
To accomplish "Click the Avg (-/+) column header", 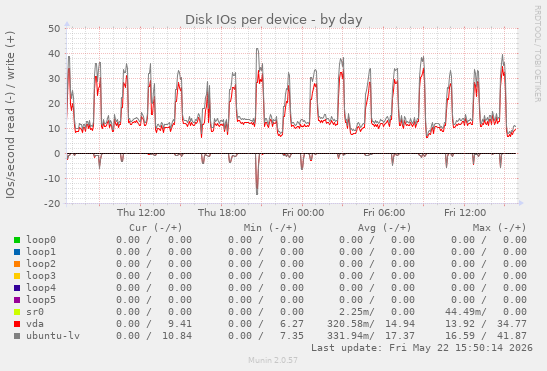I will (384, 228).
